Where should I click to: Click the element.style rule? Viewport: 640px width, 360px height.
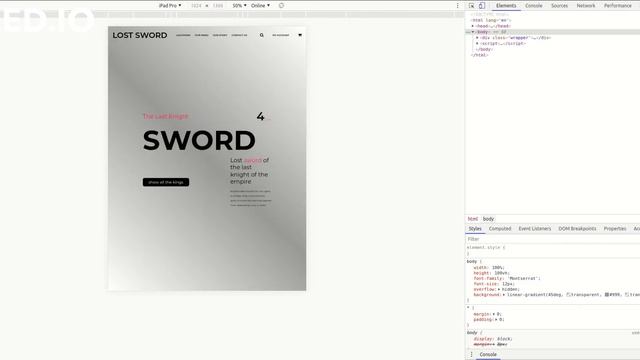[486, 248]
